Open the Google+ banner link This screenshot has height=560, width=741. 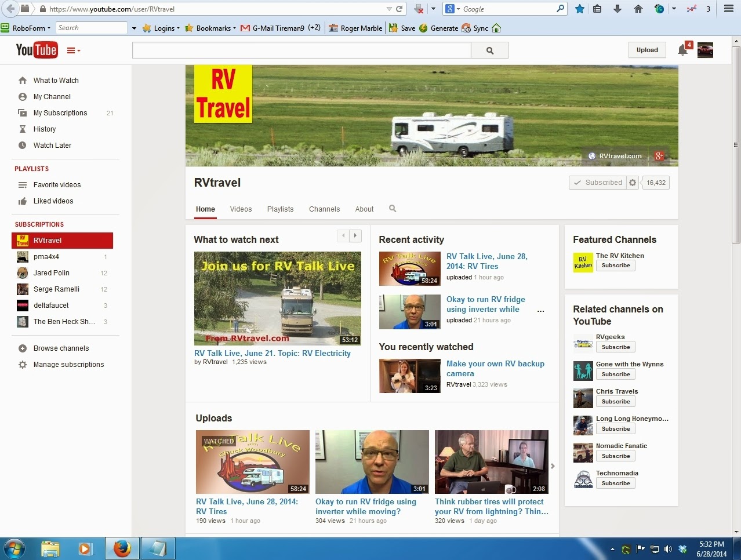pos(659,156)
